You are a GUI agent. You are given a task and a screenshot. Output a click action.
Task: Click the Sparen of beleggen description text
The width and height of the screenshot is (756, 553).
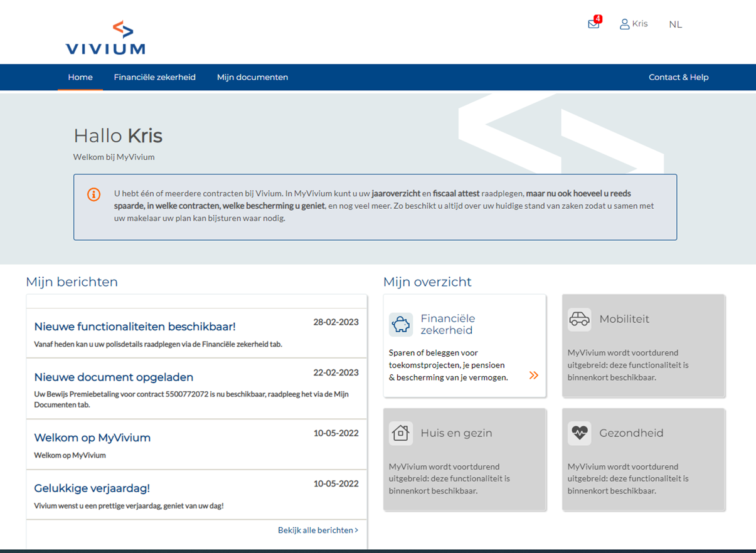click(448, 365)
